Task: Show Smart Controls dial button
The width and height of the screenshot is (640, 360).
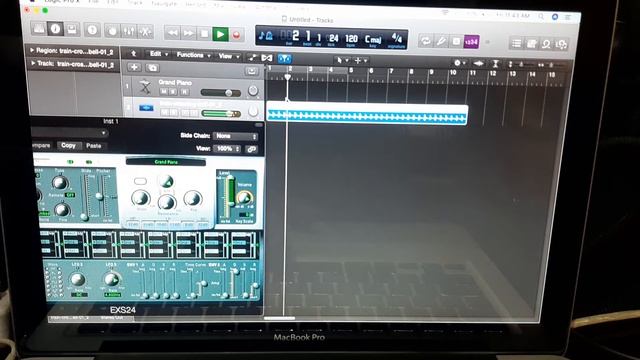Action: coord(112,31)
